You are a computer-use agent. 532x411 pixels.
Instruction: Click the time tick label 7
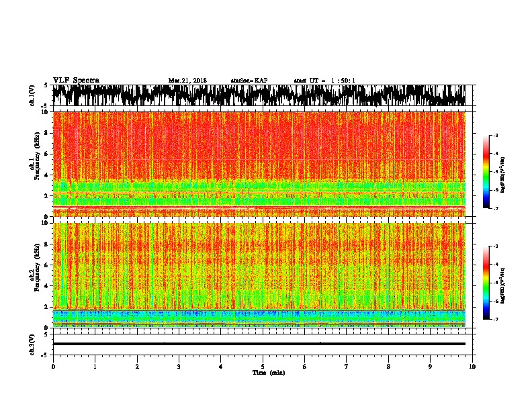coord(347,367)
